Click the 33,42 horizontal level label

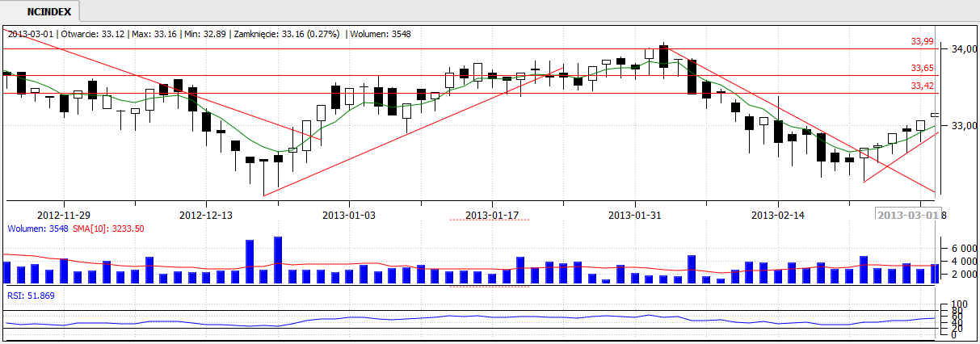(922, 86)
